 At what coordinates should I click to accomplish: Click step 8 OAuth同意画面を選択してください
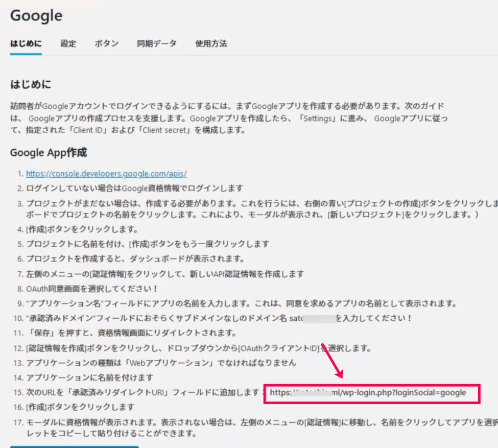[x=92, y=289]
